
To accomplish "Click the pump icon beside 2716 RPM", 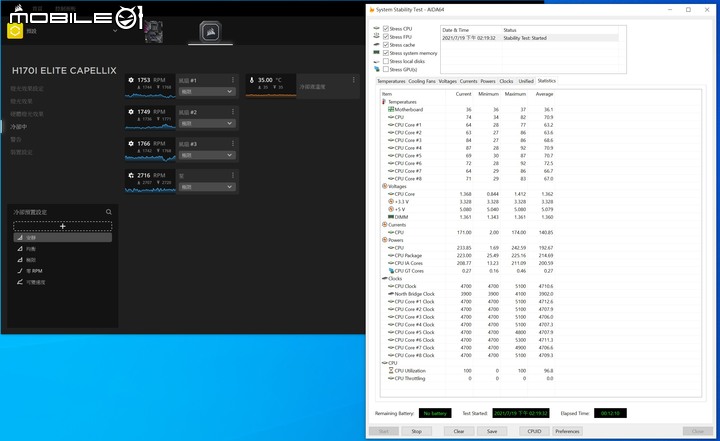I will [x=131, y=175].
